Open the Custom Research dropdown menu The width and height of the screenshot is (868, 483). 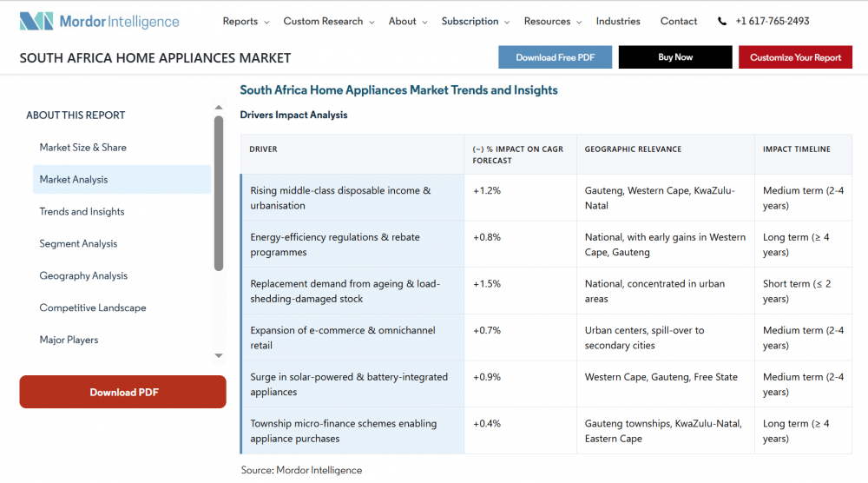[x=328, y=22]
